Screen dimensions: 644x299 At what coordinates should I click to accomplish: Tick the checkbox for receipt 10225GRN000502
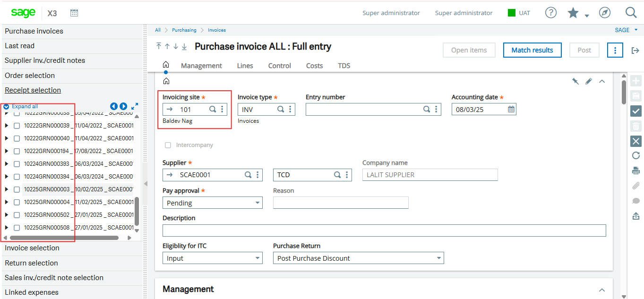[17, 214]
